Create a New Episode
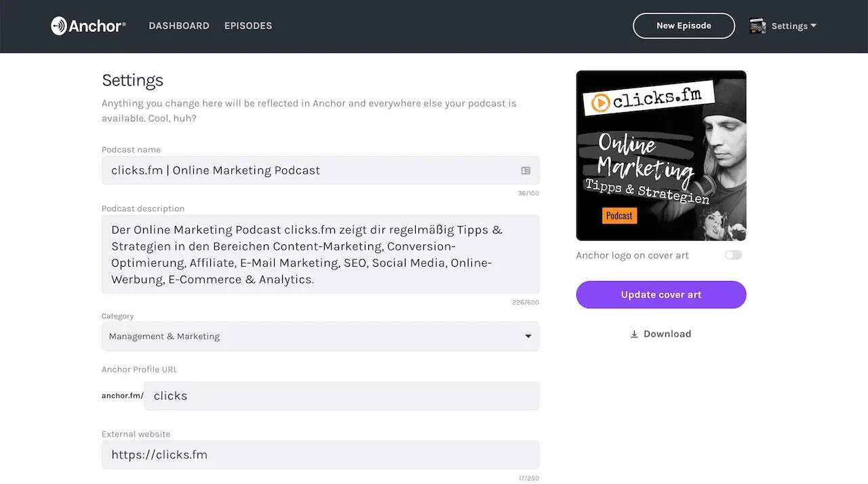 click(x=684, y=26)
